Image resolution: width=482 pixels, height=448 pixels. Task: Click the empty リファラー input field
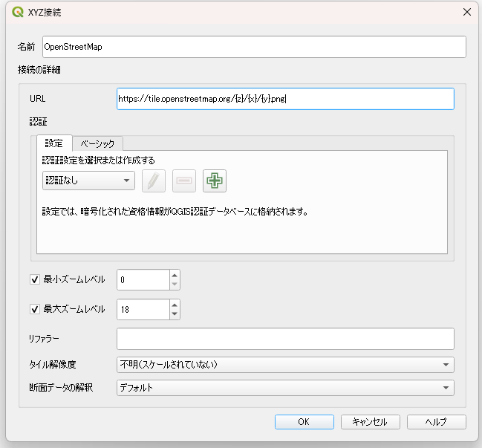click(x=285, y=339)
